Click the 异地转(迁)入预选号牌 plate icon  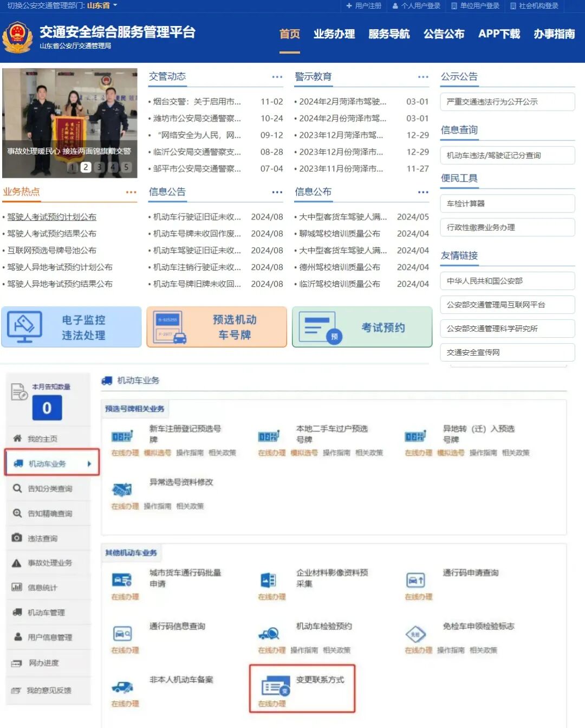[x=415, y=436]
